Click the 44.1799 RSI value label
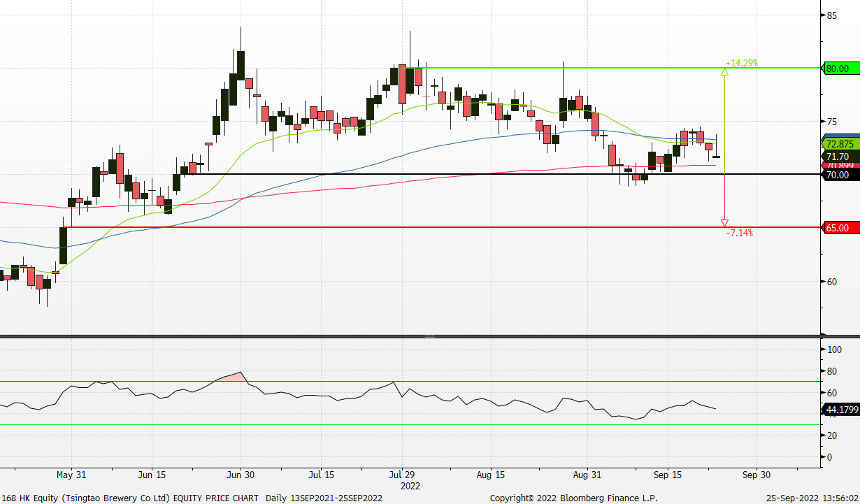The height and width of the screenshot is (504, 860). pos(840,410)
